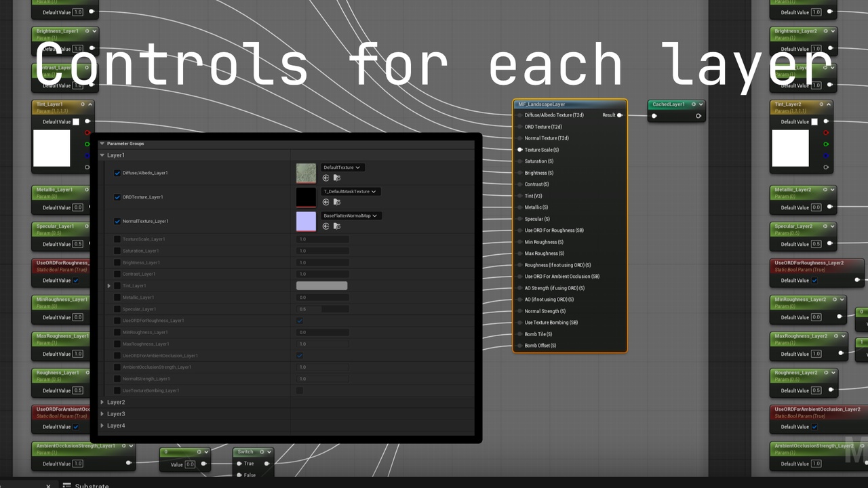Enable the TextureScale_Layer1 override checkbox

click(117, 239)
